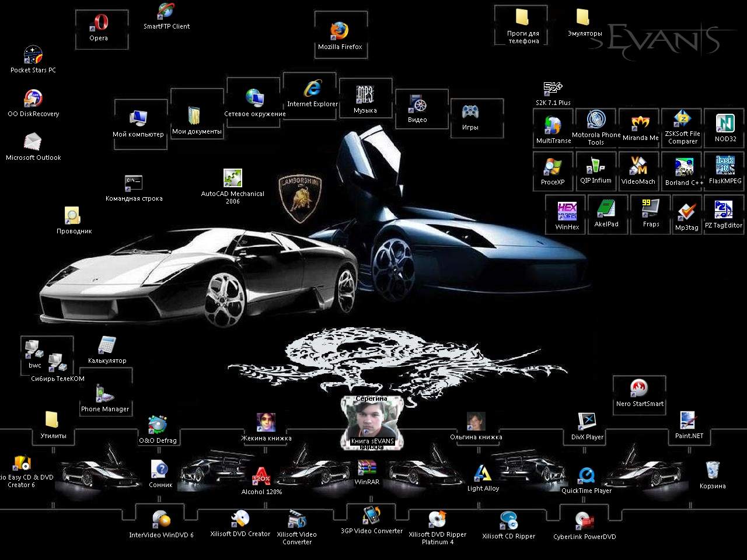Launch O&O Defrag icon

click(x=158, y=425)
